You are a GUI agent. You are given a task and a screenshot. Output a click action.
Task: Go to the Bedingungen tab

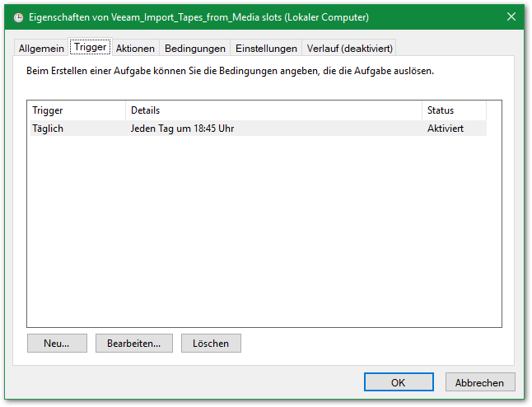194,49
